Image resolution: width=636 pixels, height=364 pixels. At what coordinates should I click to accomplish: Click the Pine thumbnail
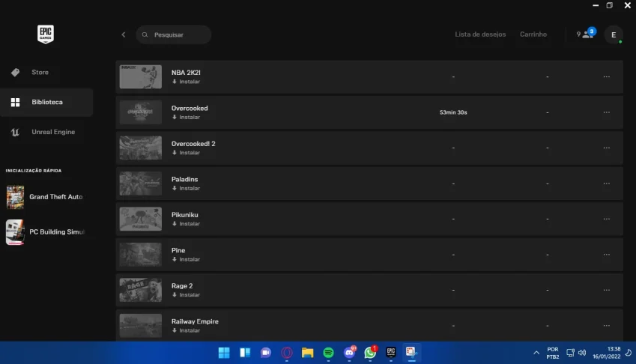[140, 255]
